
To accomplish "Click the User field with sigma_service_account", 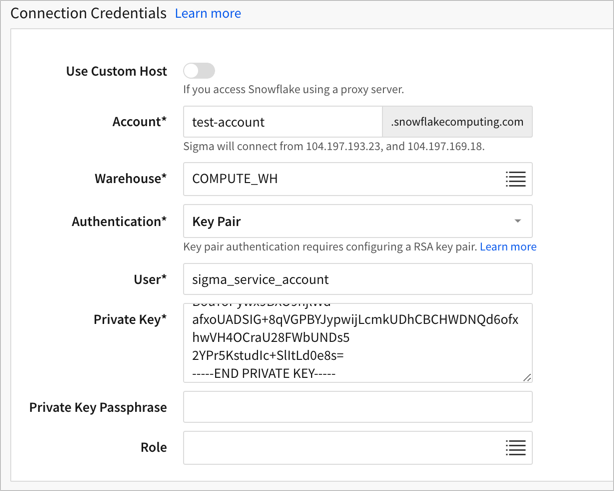I will [x=358, y=279].
